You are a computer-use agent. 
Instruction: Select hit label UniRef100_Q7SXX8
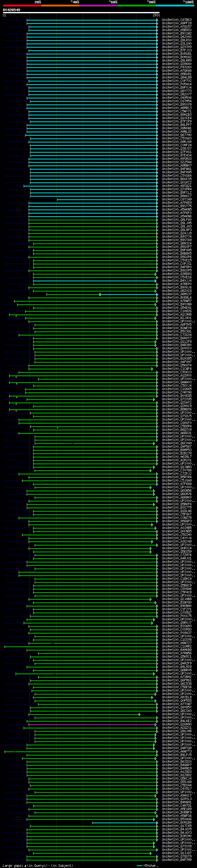pyautogui.click(x=176, y=846)
